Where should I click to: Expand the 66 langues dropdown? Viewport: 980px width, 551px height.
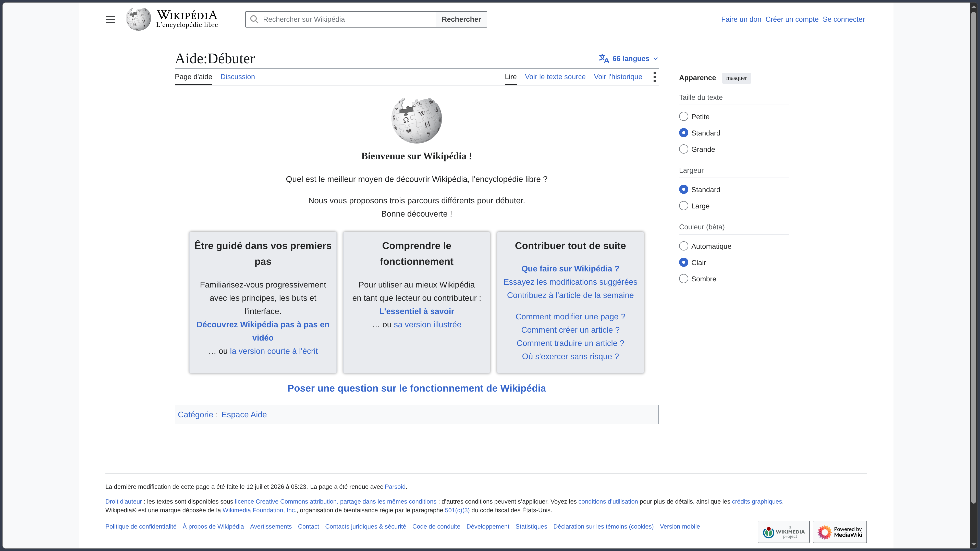click(629, 59)
